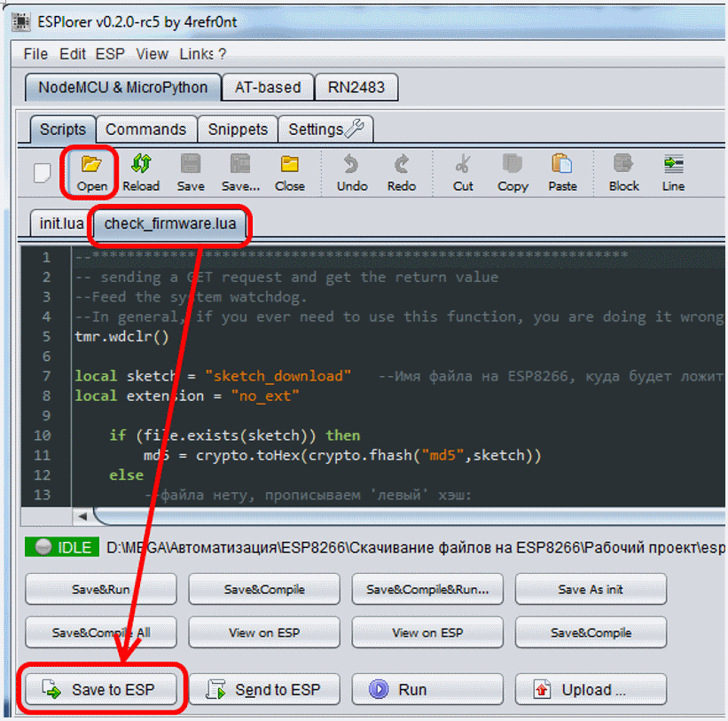Click the left arrow of horizontal scrollbar

[82, 516]
